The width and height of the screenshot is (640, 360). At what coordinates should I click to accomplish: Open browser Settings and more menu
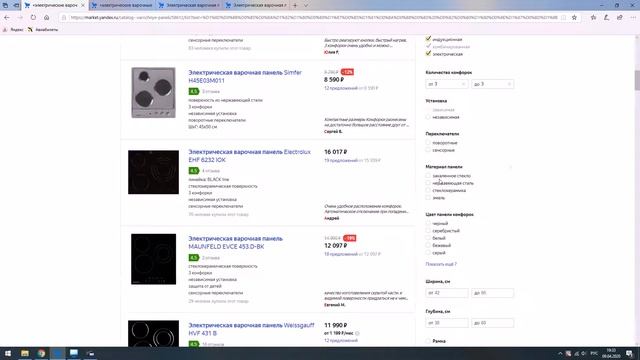[633, 18]
